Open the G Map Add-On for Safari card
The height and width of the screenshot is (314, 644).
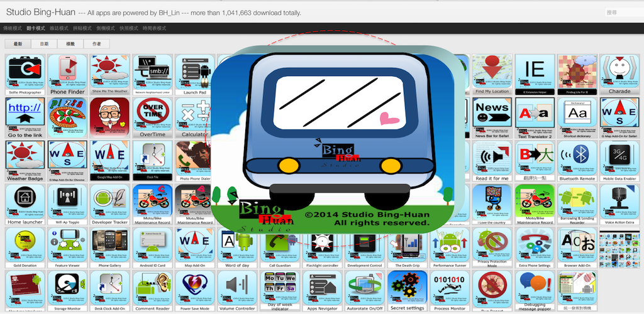pos(619,117)
